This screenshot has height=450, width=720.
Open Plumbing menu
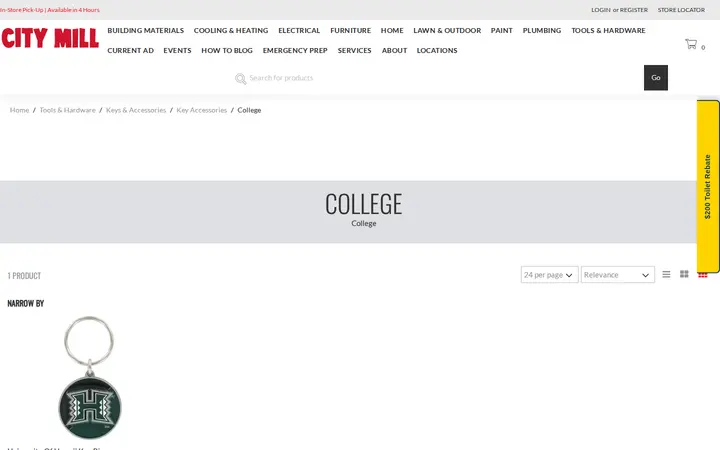542,30
